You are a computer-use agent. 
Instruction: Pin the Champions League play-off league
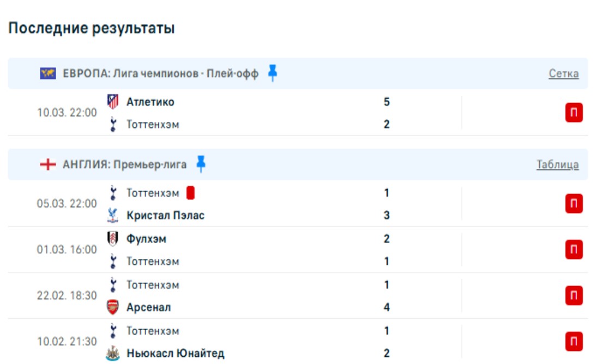[x=273, y=73]
